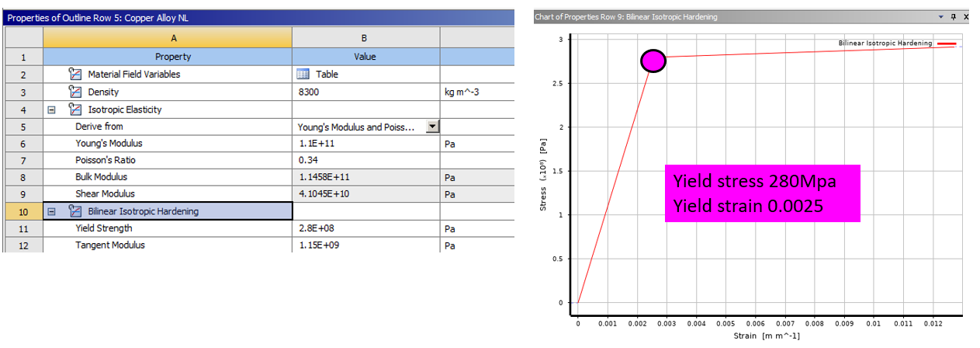Select row number 5
Viewport: 980px width, 348px height.
tap(23, 127)
